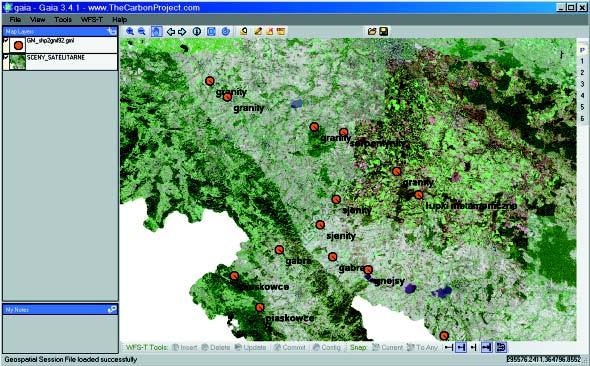Click My Notes panel header icon
This screenshot has width=590, height=366.
pos(112,309)
